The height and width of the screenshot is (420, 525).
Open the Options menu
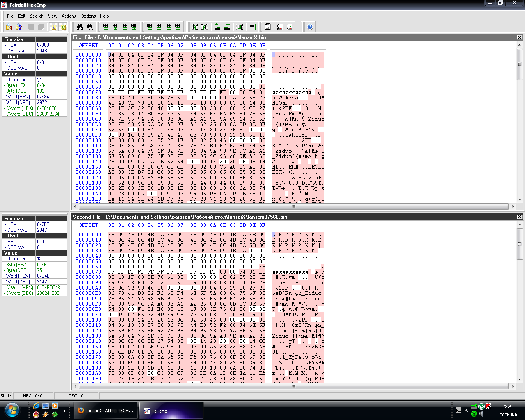tap(88, 16)
